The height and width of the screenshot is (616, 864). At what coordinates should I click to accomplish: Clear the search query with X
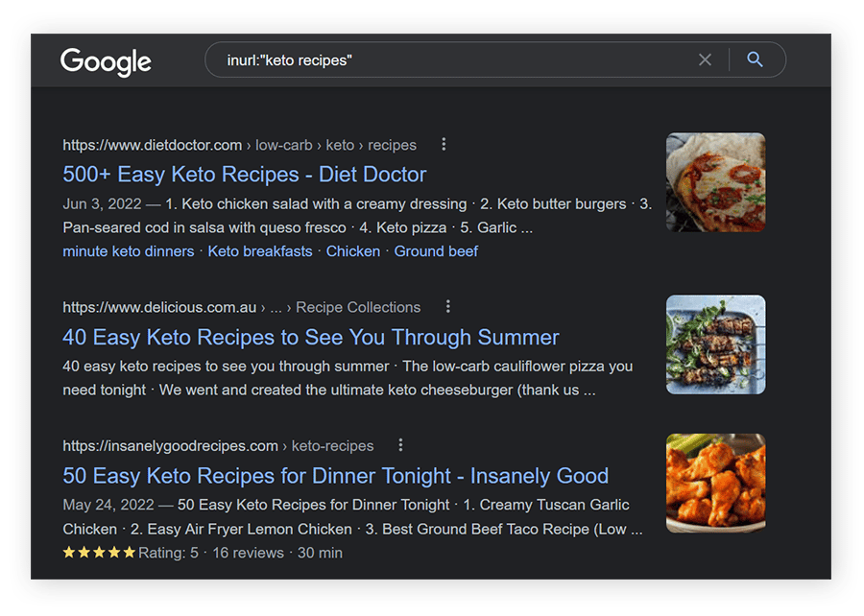(x=705, y=60)
